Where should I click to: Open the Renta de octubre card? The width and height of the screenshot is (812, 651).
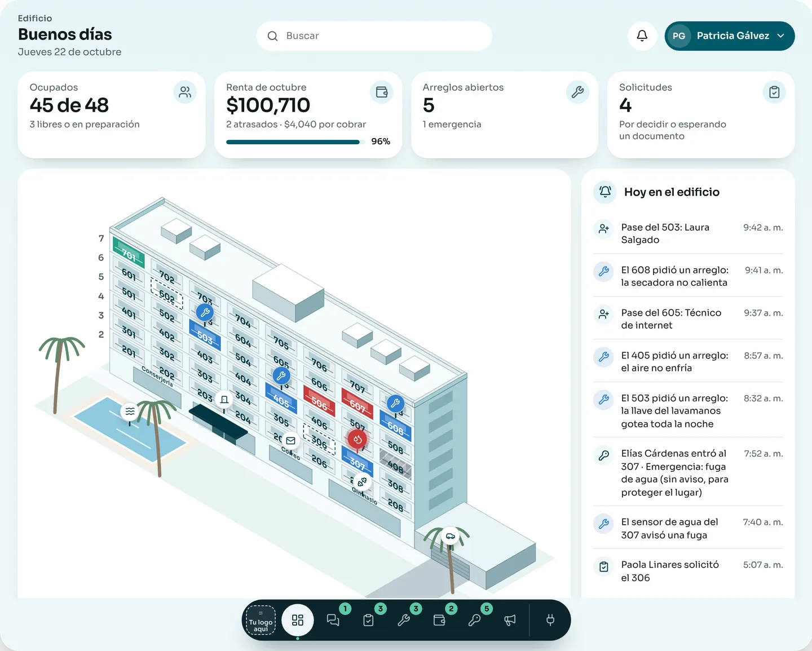pos(308,114)
